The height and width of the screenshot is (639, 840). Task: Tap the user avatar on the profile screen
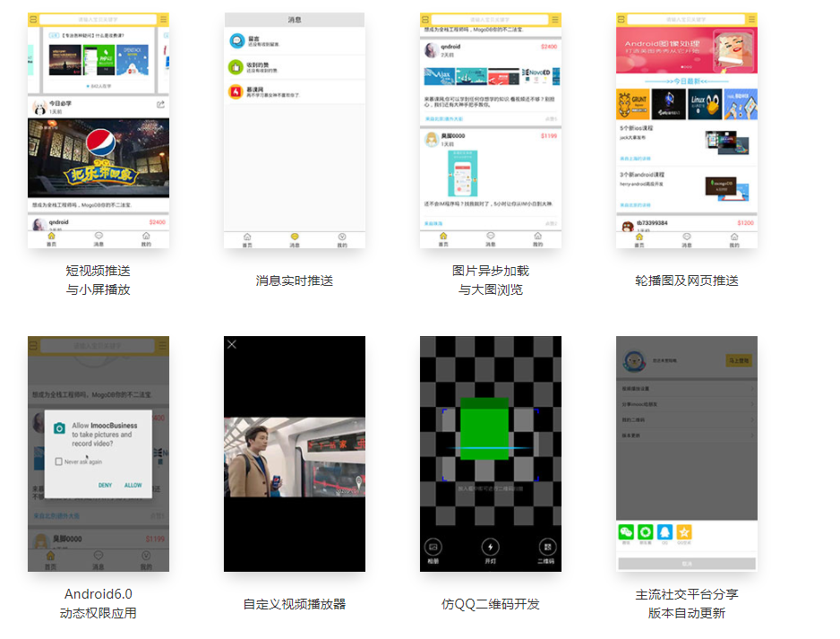634,361
